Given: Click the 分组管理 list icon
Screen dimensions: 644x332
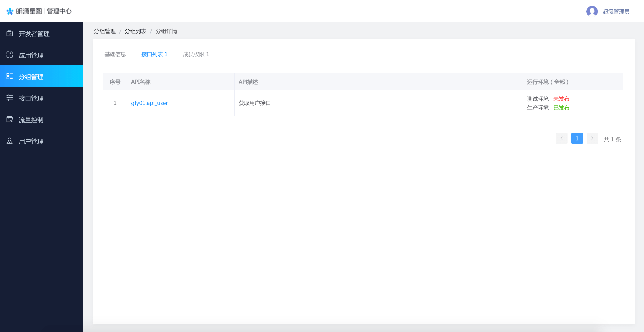Looking at the screenshot, I should [x=9, y=76].
